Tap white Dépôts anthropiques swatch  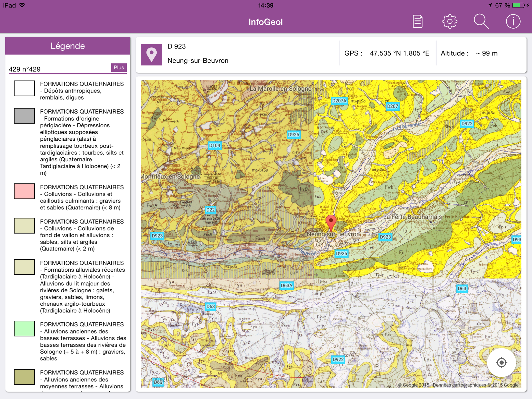tap(24, 88)
